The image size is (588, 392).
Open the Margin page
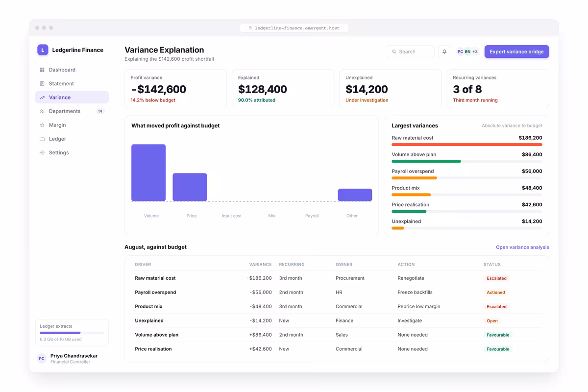click(72, 125)
